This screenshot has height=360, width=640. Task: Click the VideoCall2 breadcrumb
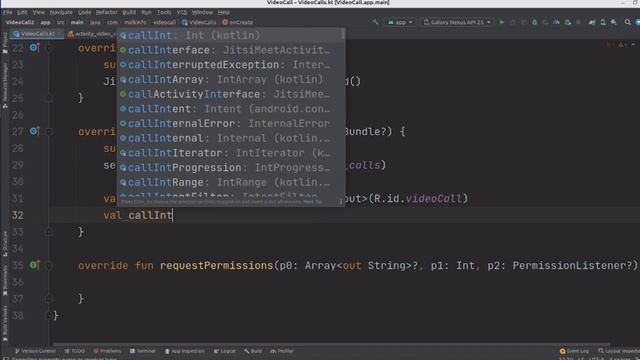click(20, 22)
